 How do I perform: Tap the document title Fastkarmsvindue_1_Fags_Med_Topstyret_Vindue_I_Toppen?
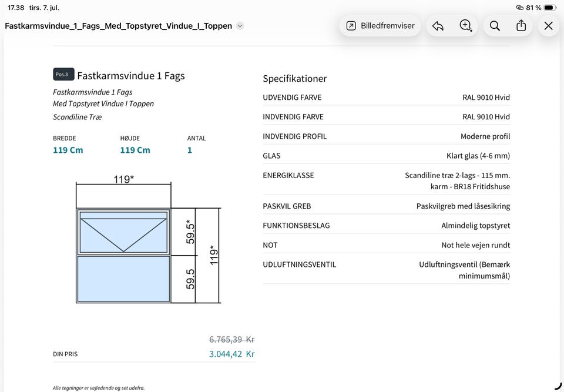(118, 26)
